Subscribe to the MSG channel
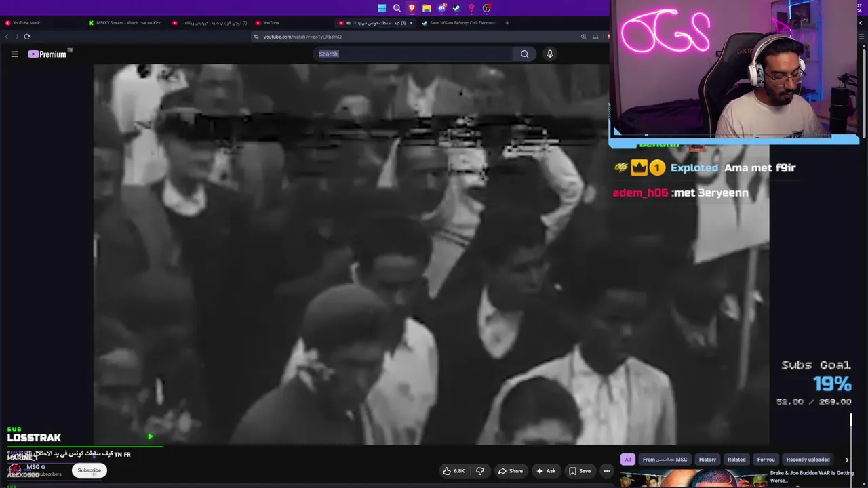 (x=89, y=470)
